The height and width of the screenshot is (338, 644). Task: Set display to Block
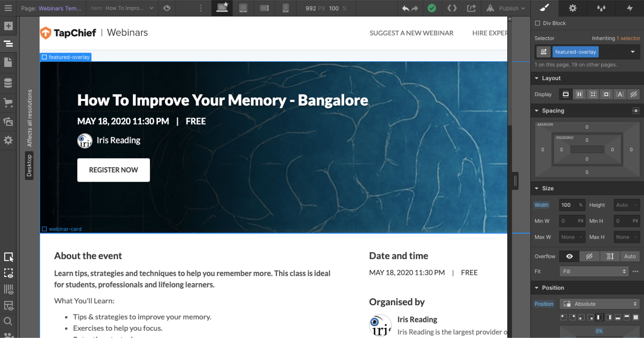(566, 94)
